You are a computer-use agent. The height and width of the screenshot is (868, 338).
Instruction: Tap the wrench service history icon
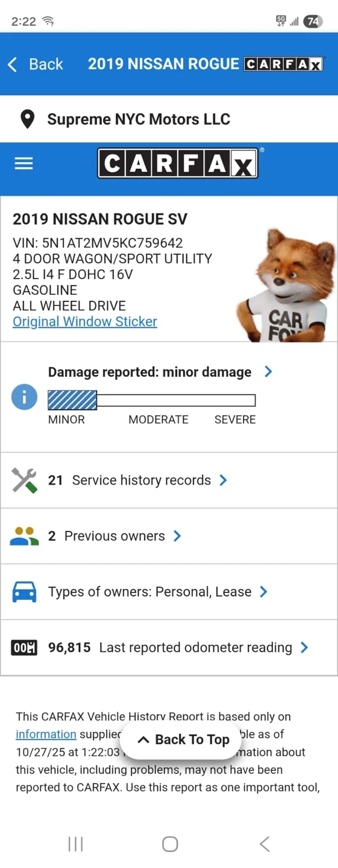(x=25, y=480)
